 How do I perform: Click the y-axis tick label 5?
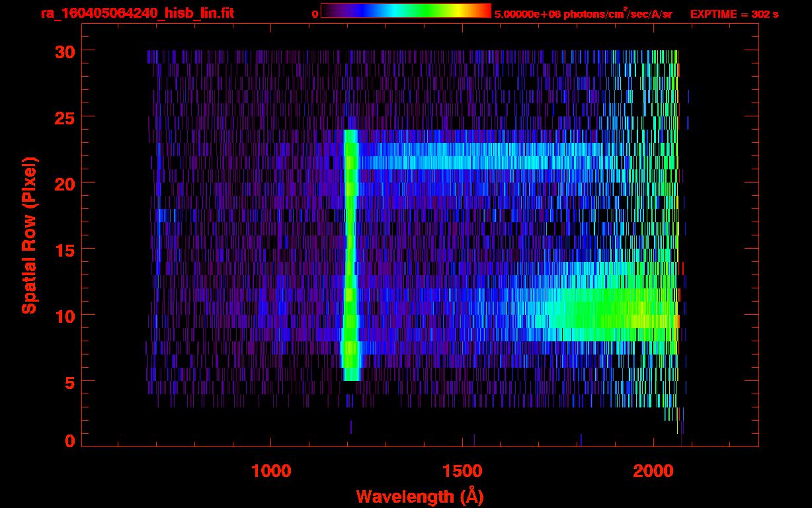tap(69, 382)
